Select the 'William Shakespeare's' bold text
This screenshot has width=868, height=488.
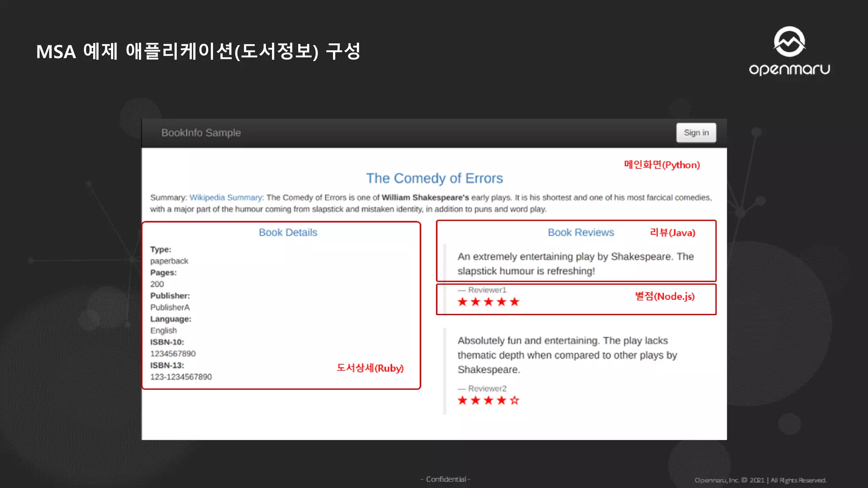click(425, 197)
